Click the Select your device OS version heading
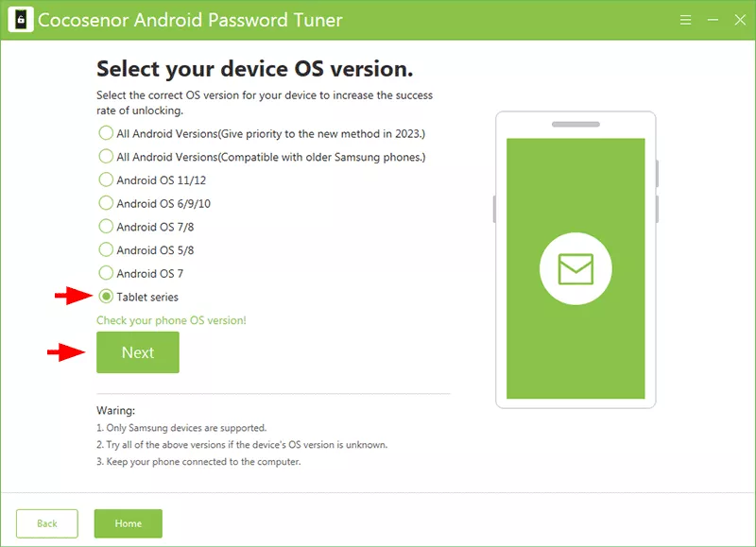The height and width of the screenshot is (547, 756). tap(254, 69)
